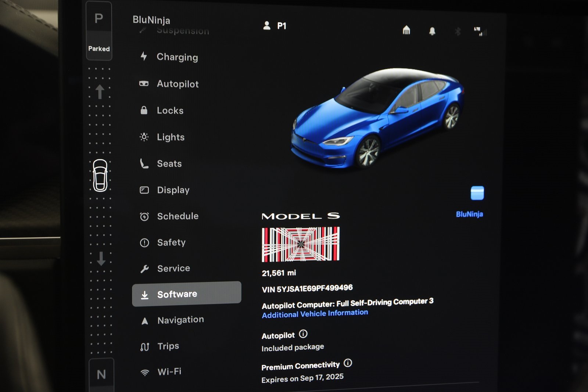
Task: Tap the Locks padlock icon
Action: click(x=144, y=110)
